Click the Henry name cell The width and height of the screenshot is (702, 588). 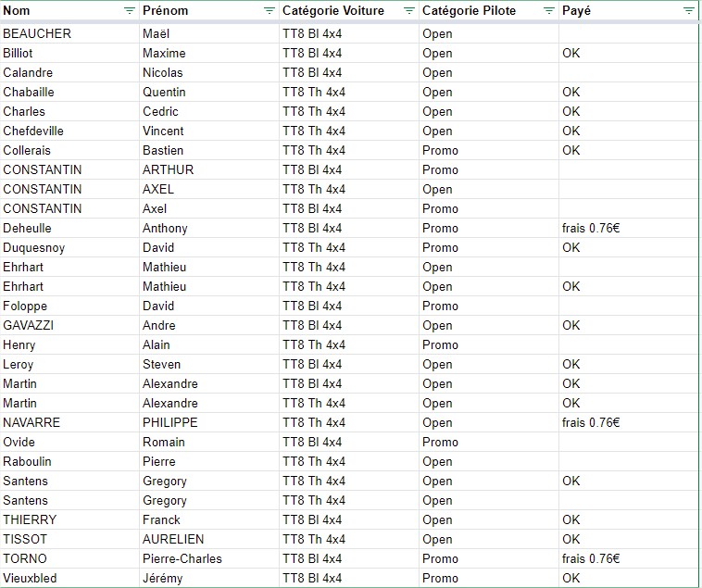tap(69, 345)
